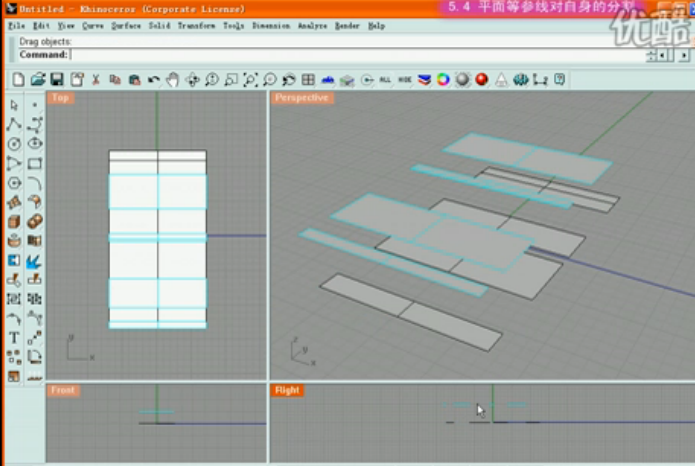Click the Render red sphere icon
The image size is (695, 466).
click(482, 79)
